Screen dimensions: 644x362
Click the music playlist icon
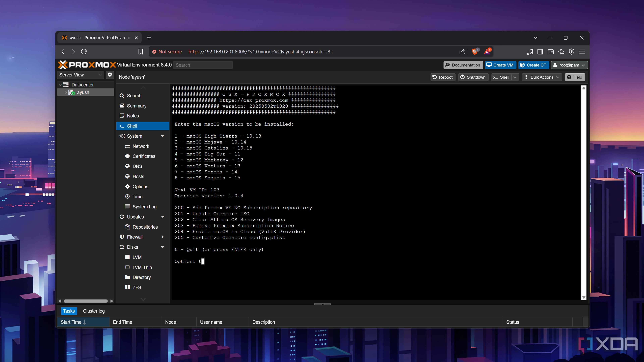[x=530, y=52]
